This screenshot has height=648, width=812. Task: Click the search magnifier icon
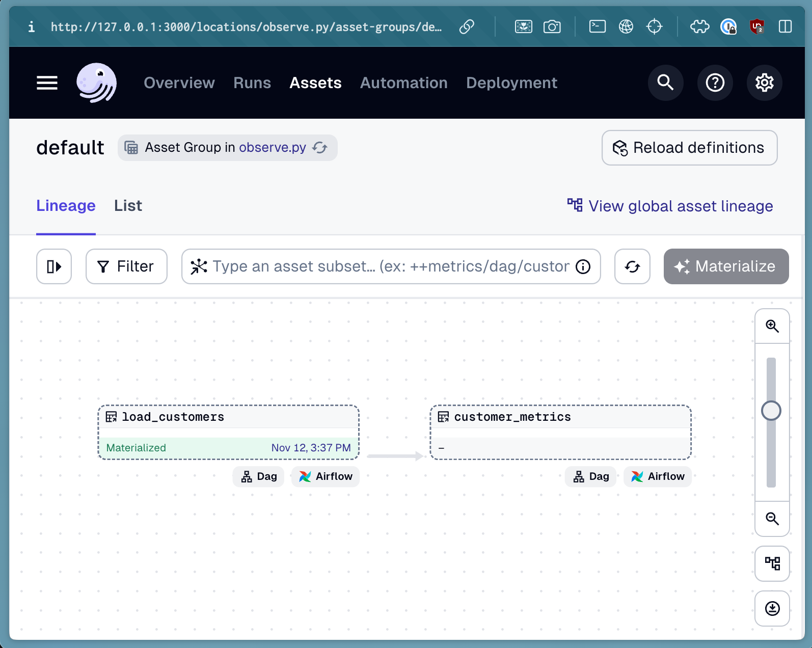pyautogui.click(x=665, y=83)
